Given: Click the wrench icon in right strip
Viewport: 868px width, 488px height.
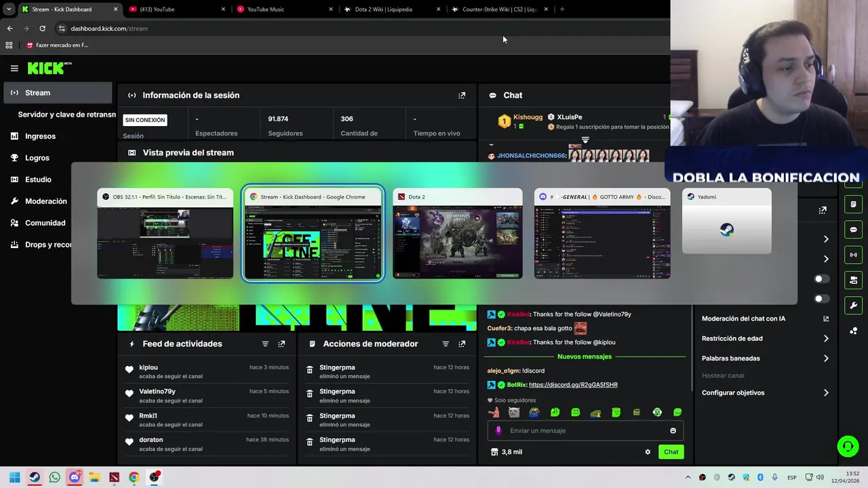Looking at the screenshot, I should pyautogui.click(x=853, y=305).
